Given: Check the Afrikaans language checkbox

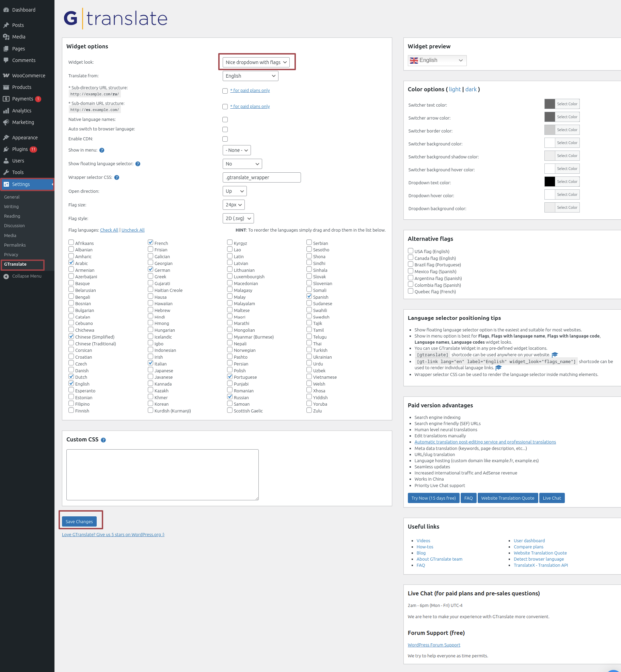Looking at the screenshot, I should click(71, 243).
